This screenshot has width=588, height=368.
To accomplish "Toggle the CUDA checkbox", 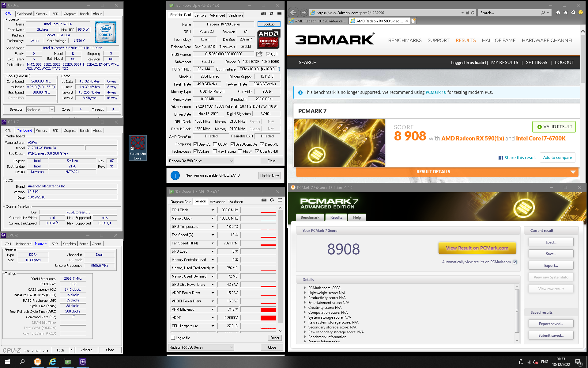I will (215, 144).
